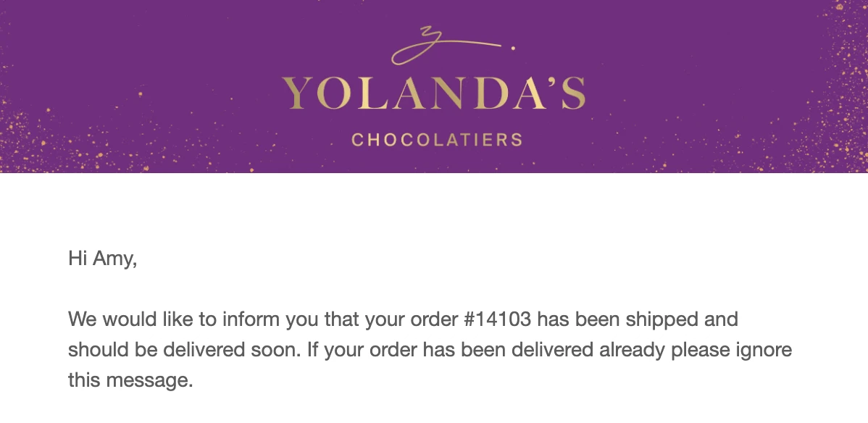Click the YOLANDA'S gold wordmark
868x423 pixels.
[433, 93]
